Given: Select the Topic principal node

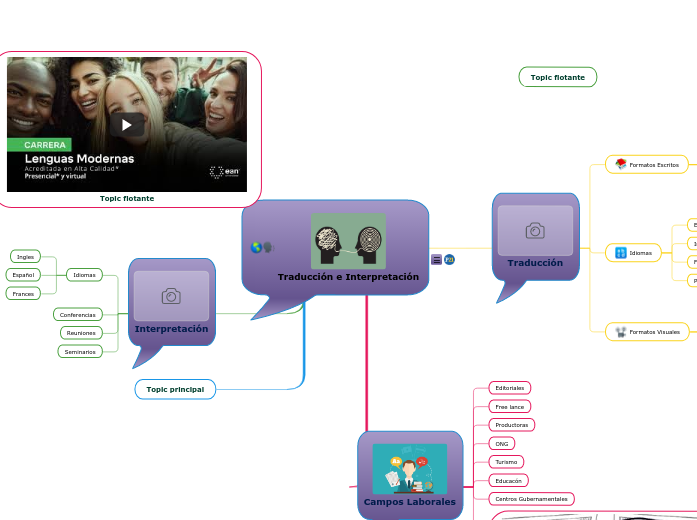Looking at the screenshot, I should coord(175,389).
